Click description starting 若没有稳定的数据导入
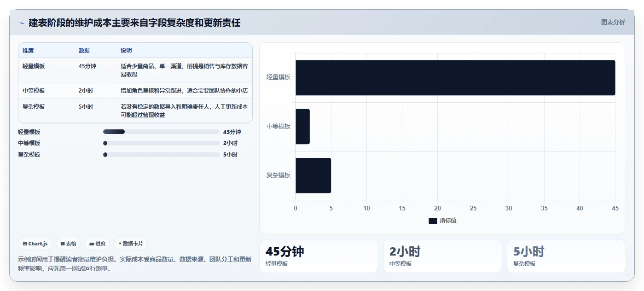 184,111
